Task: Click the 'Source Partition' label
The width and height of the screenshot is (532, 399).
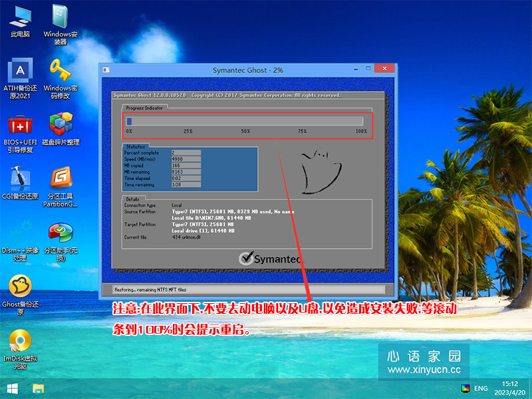Action: pyautogui.click(x=140, y=211)
